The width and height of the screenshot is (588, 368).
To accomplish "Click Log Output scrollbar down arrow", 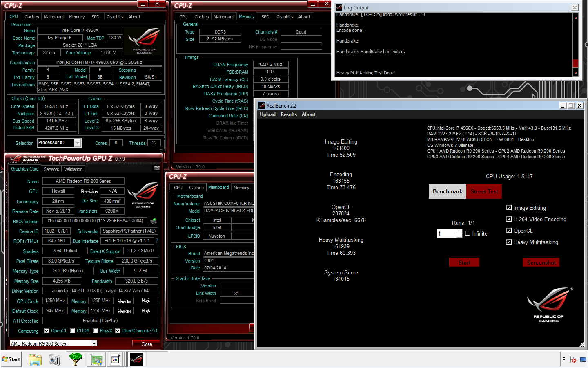I will 575,73.
